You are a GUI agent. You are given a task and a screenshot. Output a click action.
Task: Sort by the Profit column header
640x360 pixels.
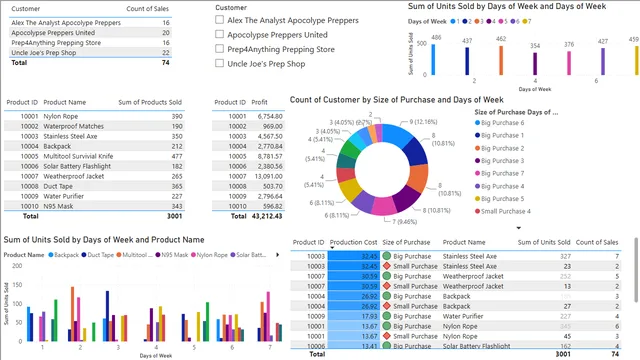tap(260, 102)
